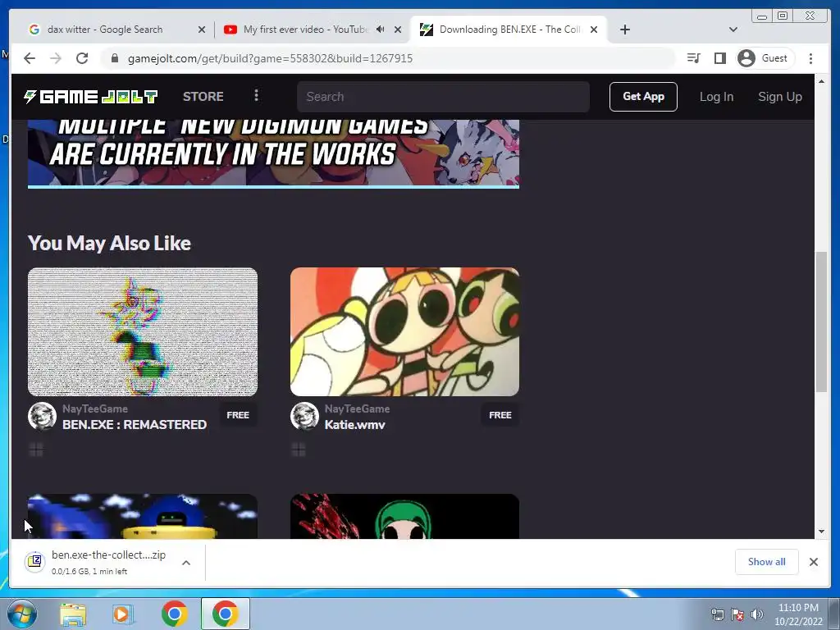Click NayTeeGame avatar beside Katie.wmv
The height and width of the screenshot is (630, 840).
click(x=305, y=416)
